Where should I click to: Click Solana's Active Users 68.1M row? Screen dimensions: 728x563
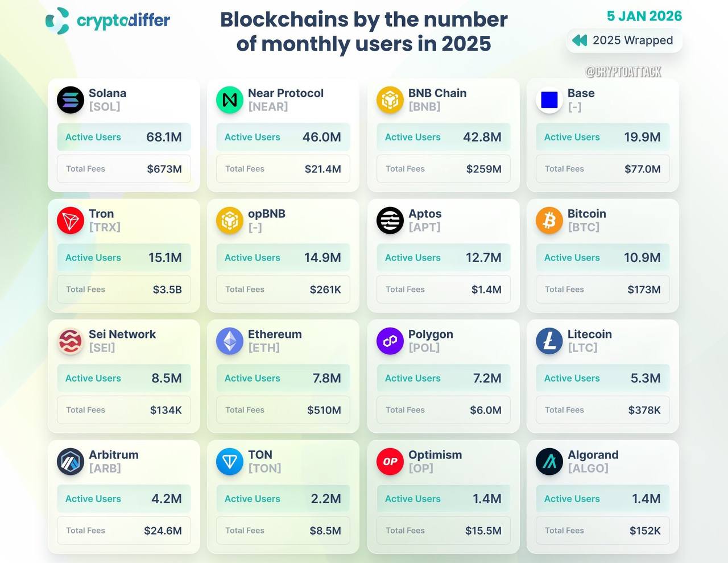[x=123, y=137]
